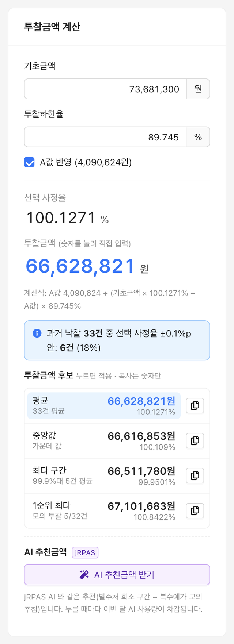Click the 99.9%대 5건 평균 subtitle
Screen dimensions: 234x644
[x=63, y=481]
